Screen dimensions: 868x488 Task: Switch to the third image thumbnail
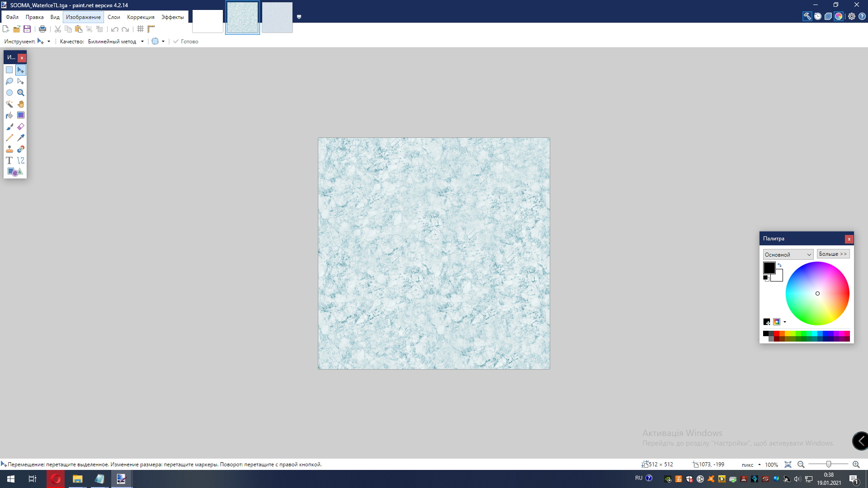pyautogui.click(x=277, y=18)
